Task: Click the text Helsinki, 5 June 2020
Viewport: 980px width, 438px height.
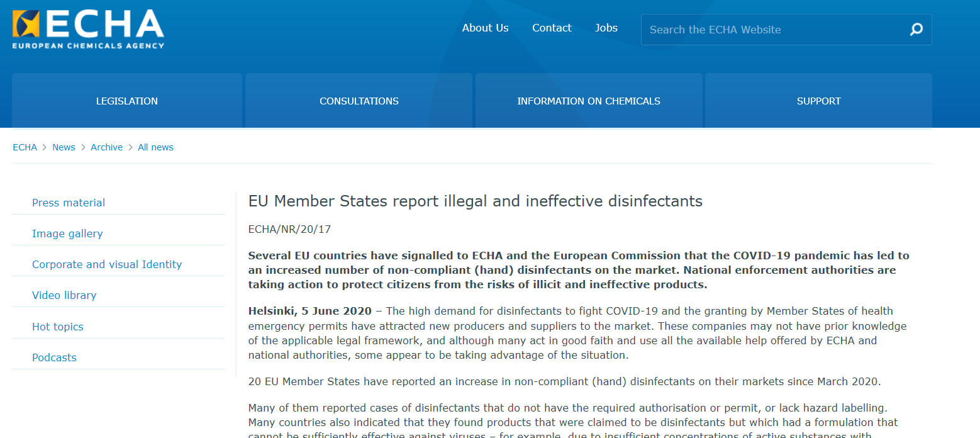Action: (x=310, y=311)
